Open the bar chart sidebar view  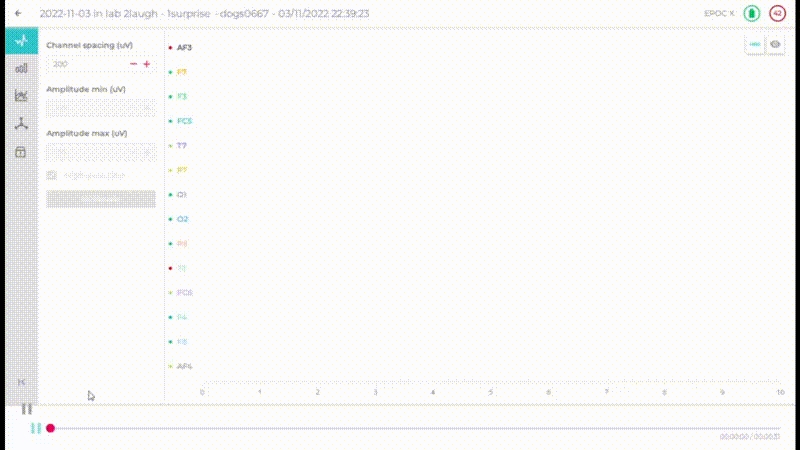[21, 68]
